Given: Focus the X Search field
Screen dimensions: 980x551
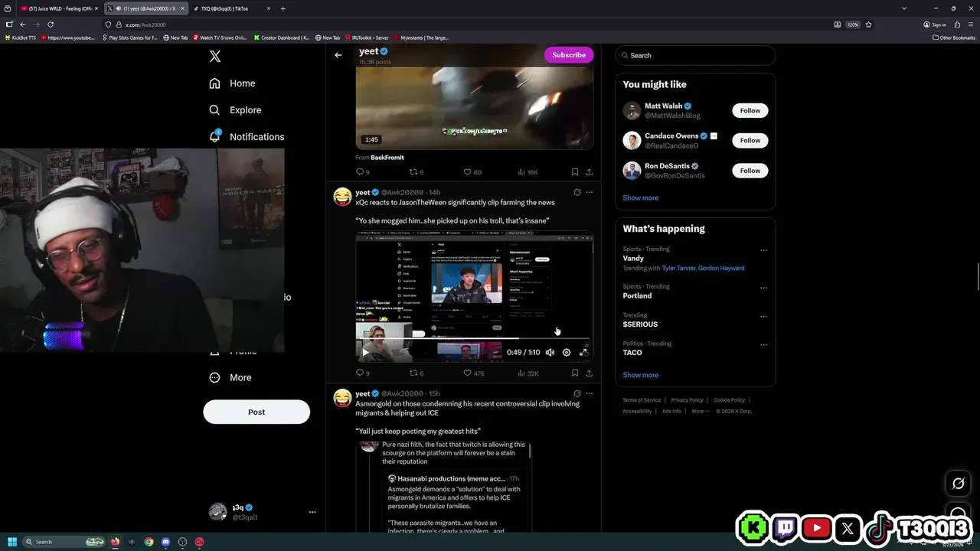Looking at the screenshot, I should tap(695, 55).
